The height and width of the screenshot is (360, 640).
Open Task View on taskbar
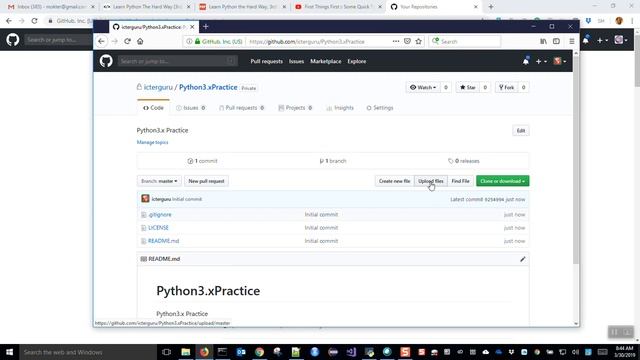pos(166,352)
